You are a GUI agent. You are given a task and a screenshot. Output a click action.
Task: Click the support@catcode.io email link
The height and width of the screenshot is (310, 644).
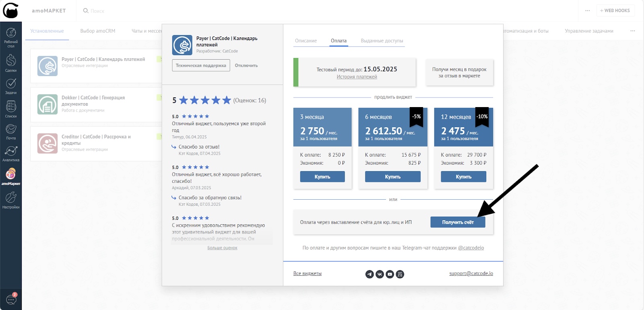point(471,273)
